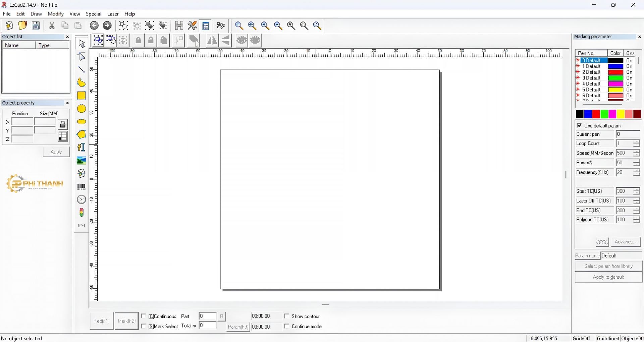Save the document with floppy icon
Viewport: 644px width, 342px height.
point(36,25)
